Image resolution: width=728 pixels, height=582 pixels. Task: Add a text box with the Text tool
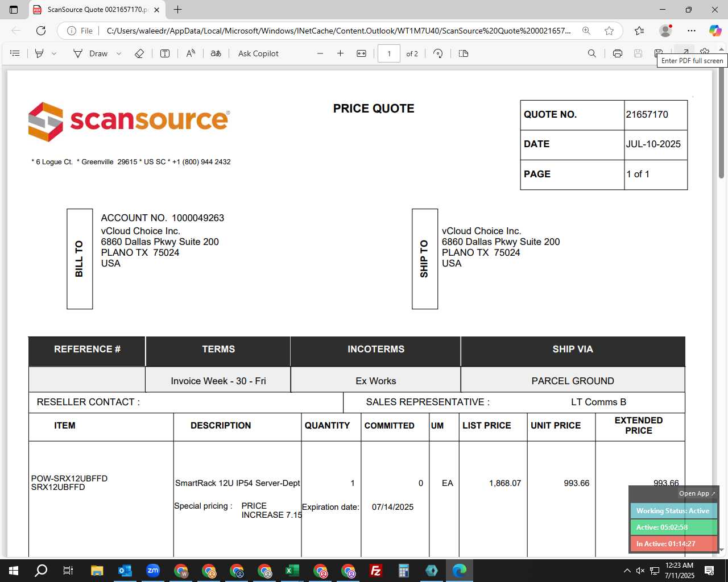[165, 53]
